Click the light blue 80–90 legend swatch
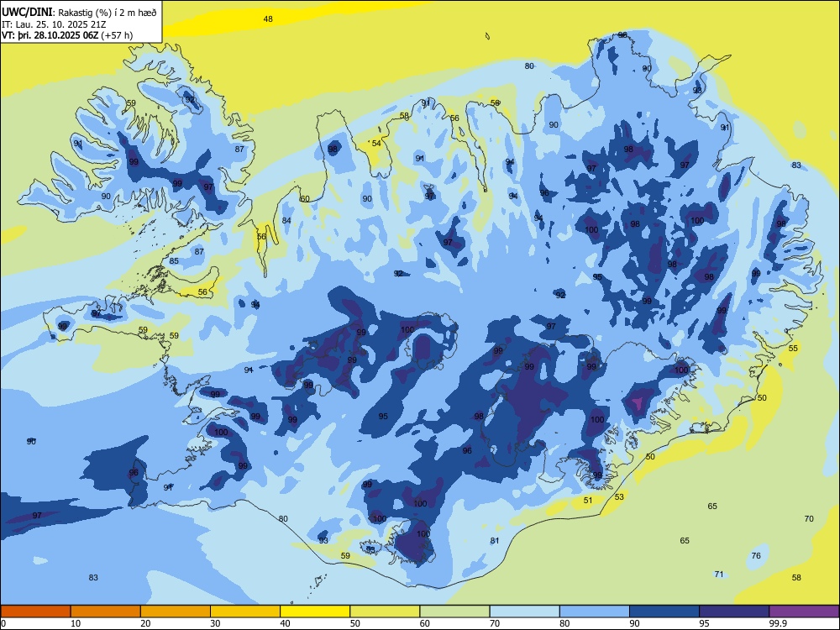The width and height of the screenshot is (840, 630). (595, 612)
